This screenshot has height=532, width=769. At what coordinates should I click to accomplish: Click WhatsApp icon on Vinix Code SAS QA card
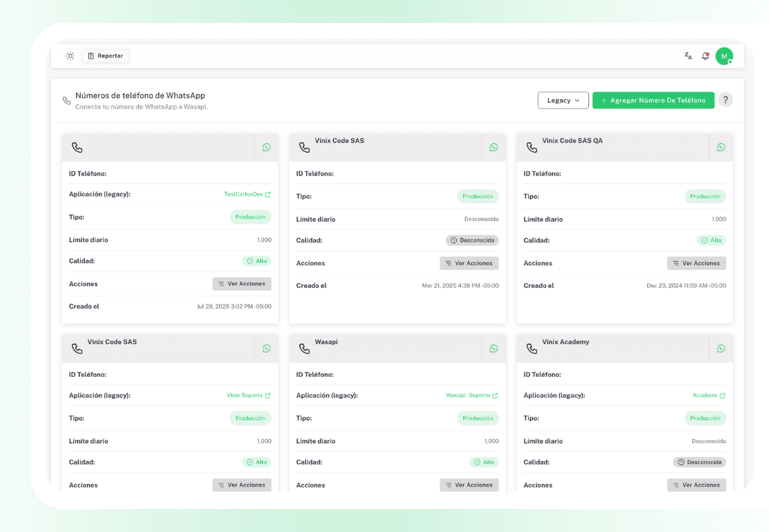pyautogui.click(x=721, y=147)
